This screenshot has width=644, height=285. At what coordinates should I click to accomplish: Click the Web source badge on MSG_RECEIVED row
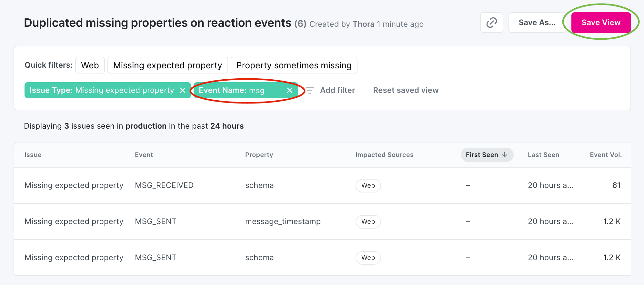(x=368, y=185)
